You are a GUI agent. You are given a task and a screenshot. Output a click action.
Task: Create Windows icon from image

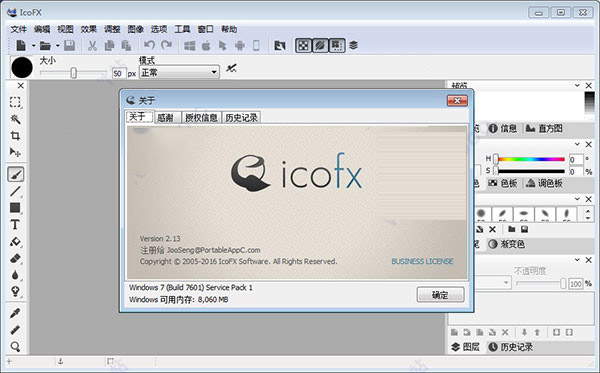tap(190, 46)
